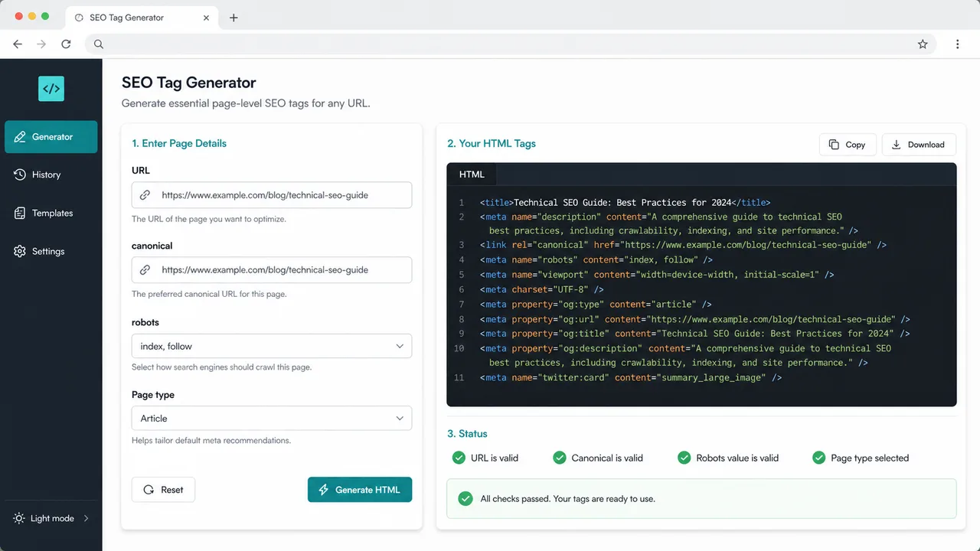Click the Generate HTML button
Viewport: 980px width, 551px height.
tap(360, 490)
